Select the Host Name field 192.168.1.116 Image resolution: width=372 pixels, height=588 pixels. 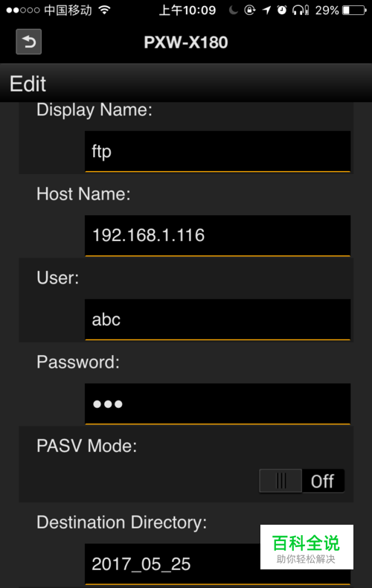[x=217, y=235]
